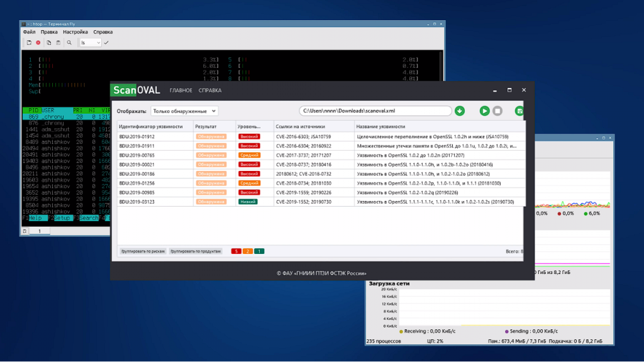Click the scanoval.xml file path field
The width and height of the screenshot is (644, 362).
(375, 111)
